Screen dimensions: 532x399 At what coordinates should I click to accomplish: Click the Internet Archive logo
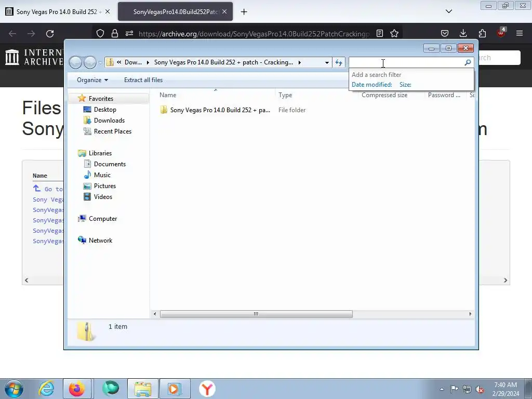35,57
